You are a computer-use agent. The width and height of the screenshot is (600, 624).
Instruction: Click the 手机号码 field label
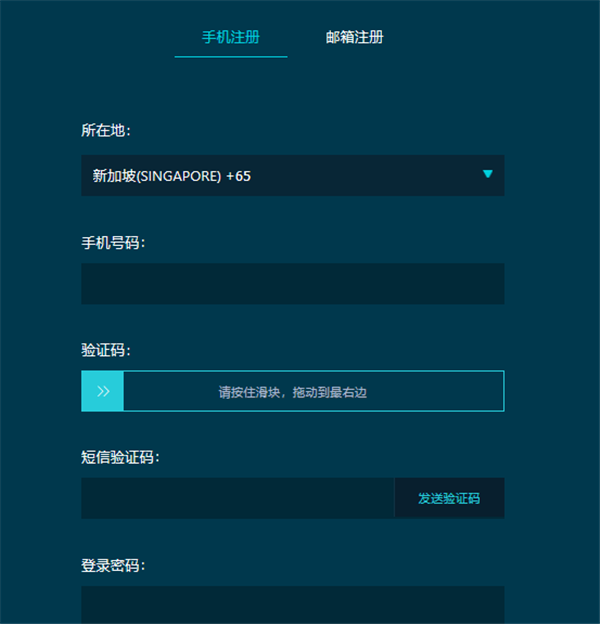113,242
